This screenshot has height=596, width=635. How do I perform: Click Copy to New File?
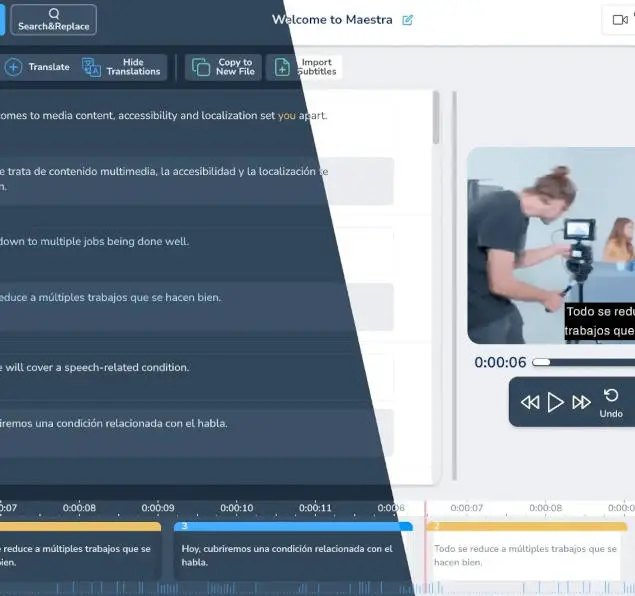224,67
